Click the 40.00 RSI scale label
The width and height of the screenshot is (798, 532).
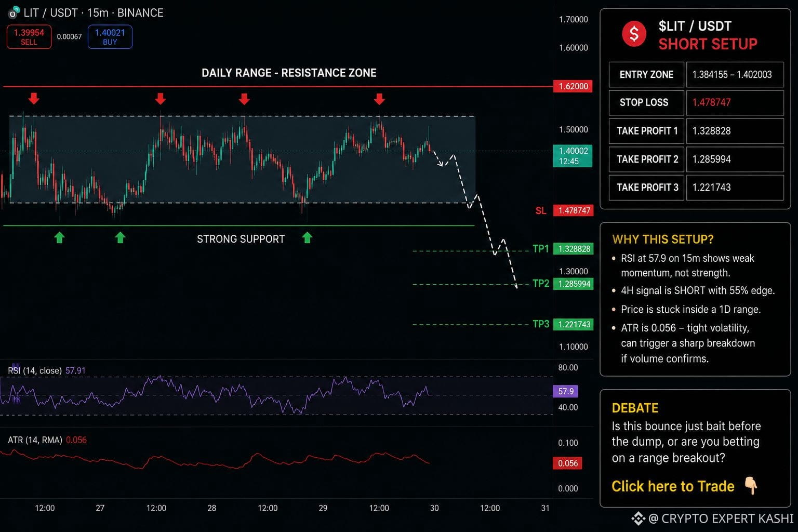(568, 407)
